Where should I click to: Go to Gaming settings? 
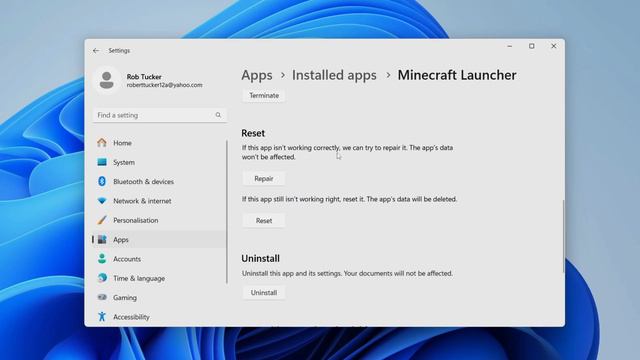click(x=159, y=298)
